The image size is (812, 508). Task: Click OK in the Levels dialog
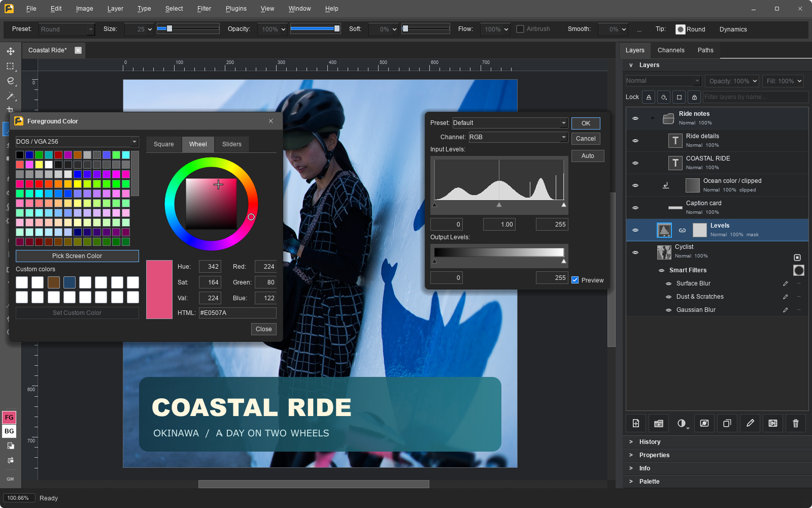pyautogui.click(x=586, y=123)
